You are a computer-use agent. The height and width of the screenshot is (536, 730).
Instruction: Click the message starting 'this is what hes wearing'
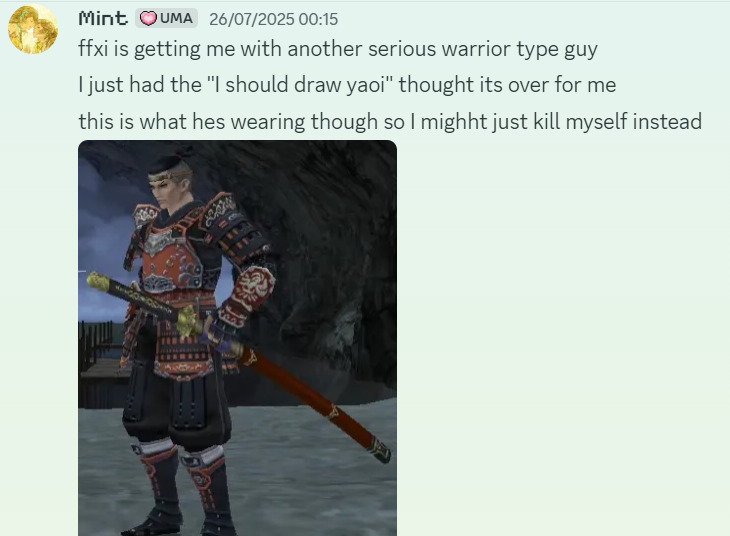click(x=390, y=122)
